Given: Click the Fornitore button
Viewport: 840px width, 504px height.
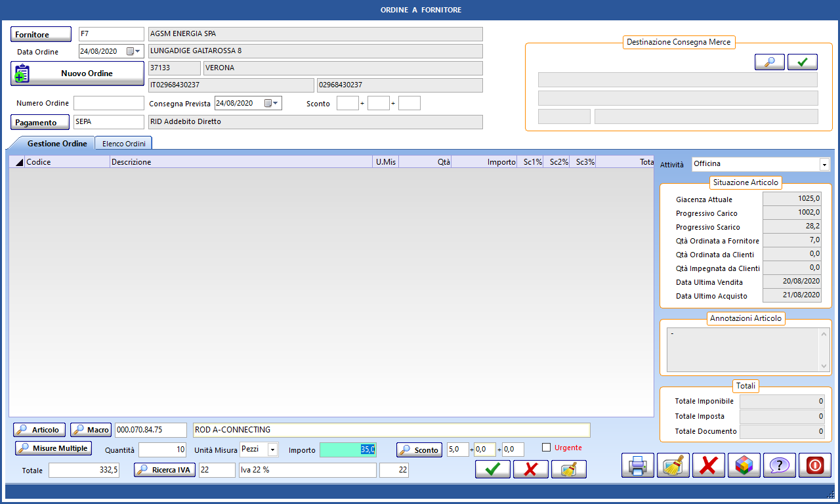Looking at the screenshot, I should (x=41, y=34).
